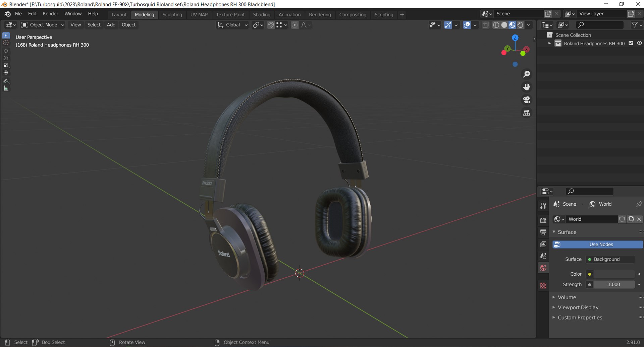Select the Cursor tool in the viewport toolbar
This screenshot has width=644, height=347.
pos(6,43)
